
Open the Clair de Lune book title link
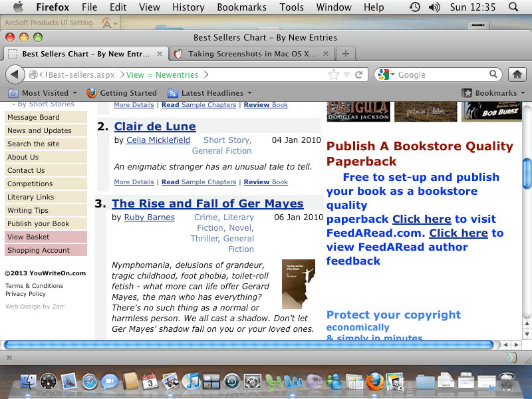(x=155, y=126)
